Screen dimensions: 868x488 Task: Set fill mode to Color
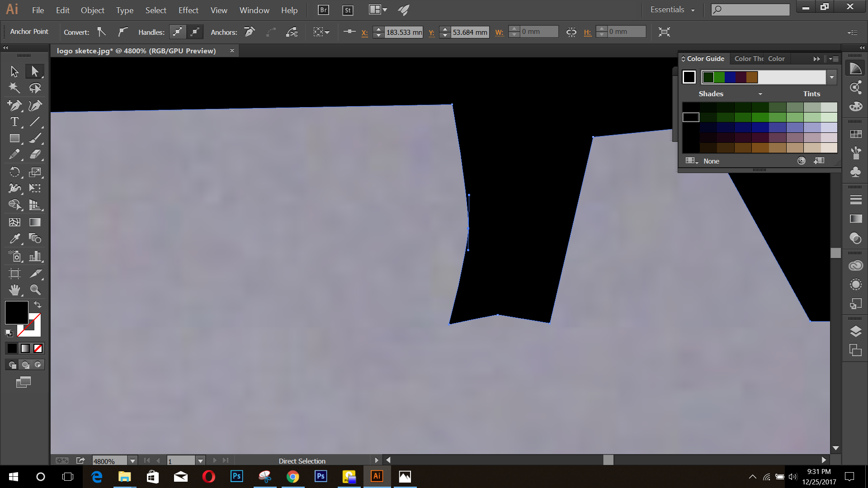pos(12,348)
